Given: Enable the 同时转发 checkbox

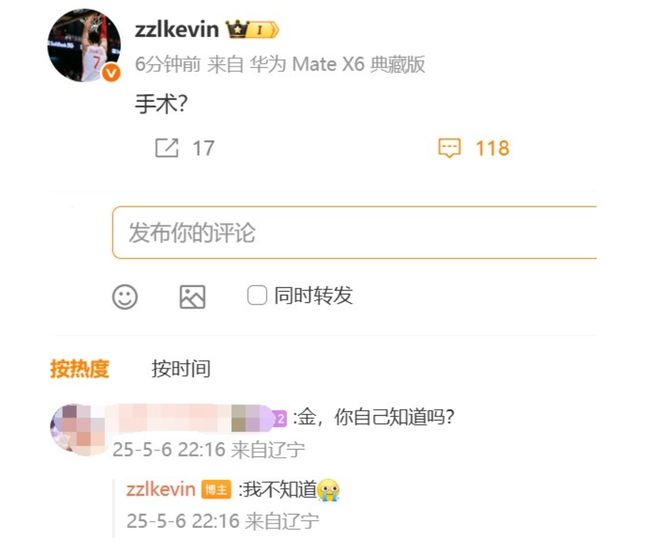Looking at the screenshot, I should [x=257, y=295].
